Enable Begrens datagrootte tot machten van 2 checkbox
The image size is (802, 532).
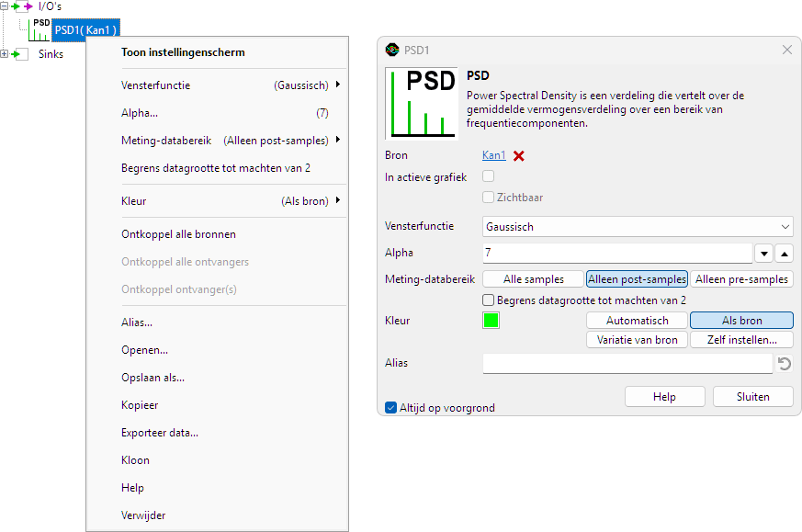(489, 300)
